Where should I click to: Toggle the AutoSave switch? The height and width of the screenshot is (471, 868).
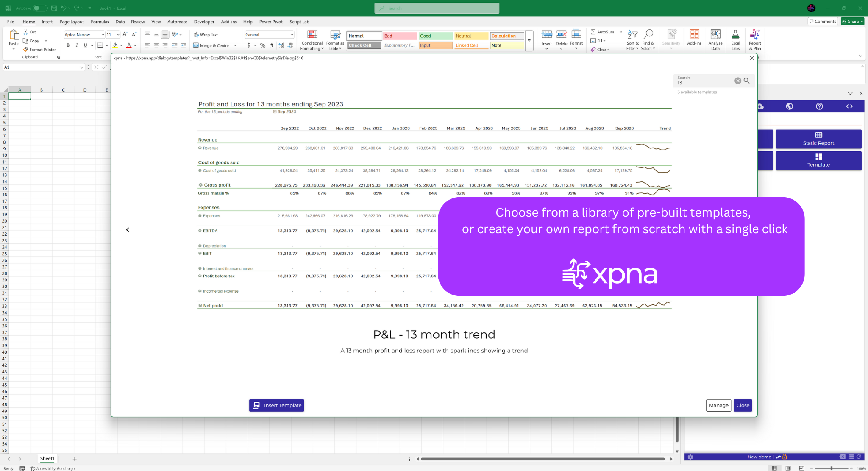39,8
